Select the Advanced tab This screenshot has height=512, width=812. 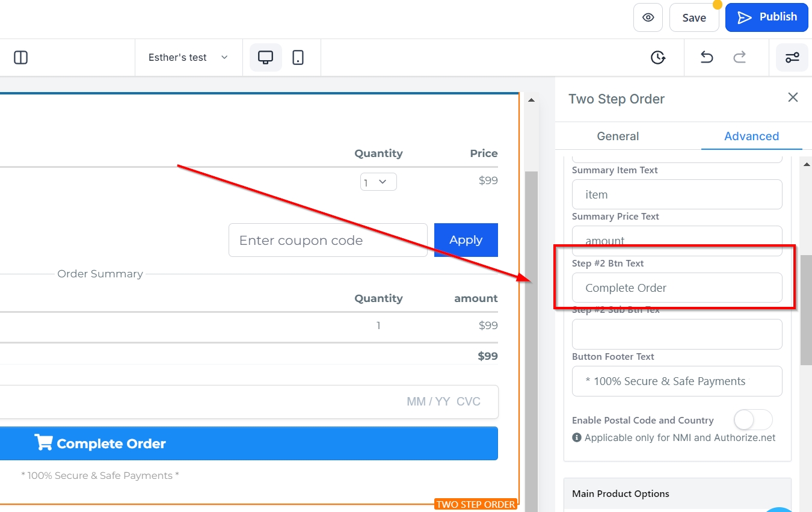coord(751,136)
